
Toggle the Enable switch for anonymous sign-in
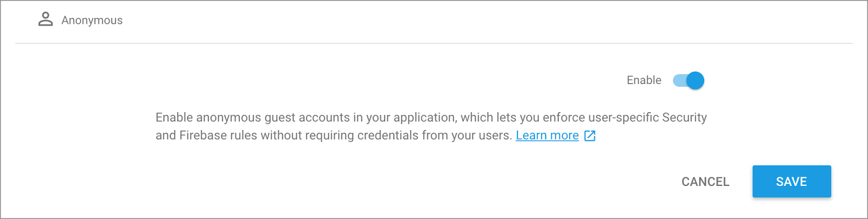[688, 80]
